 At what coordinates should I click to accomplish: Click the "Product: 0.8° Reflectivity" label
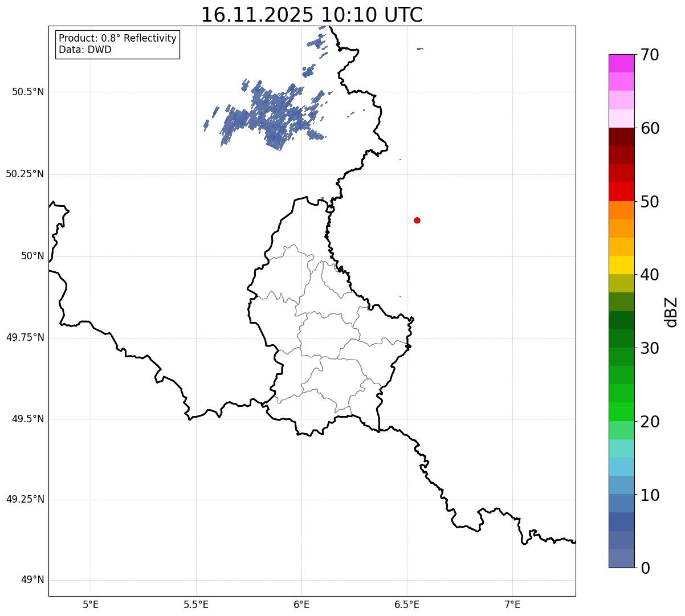click(118, 38)
